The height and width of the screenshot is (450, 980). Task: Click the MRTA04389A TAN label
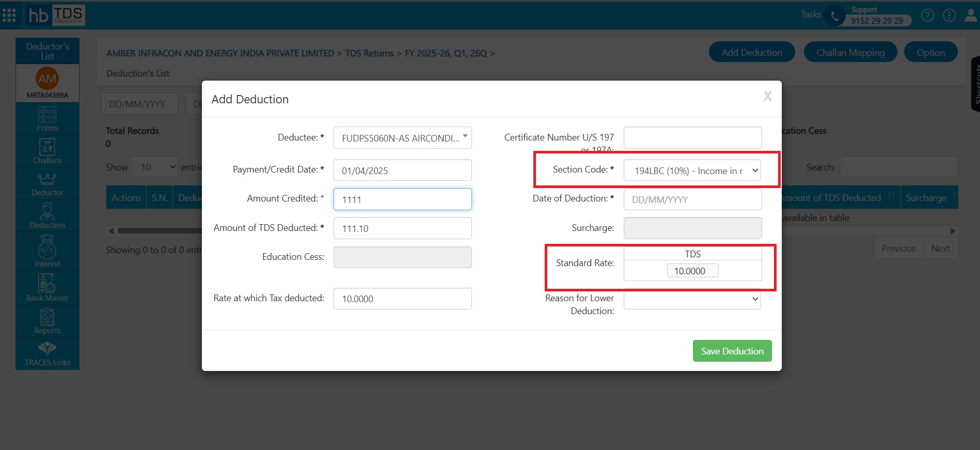(48, 95)
